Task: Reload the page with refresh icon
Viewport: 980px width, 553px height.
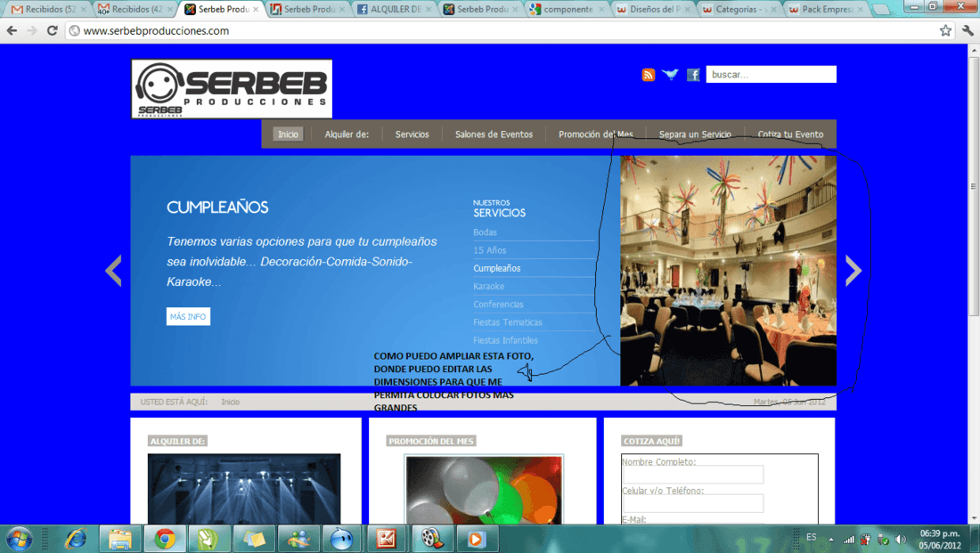Action: pos(53,30)
